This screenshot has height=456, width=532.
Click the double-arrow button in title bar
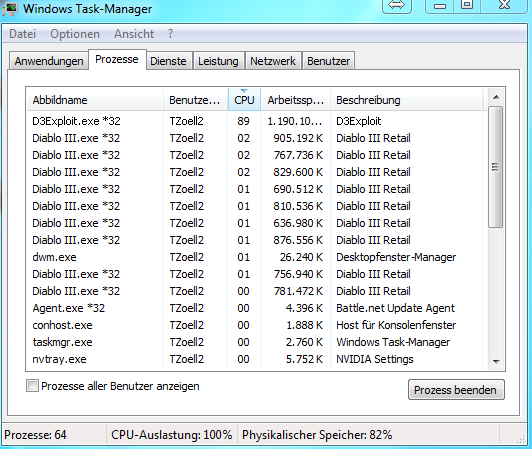point(397,5)
